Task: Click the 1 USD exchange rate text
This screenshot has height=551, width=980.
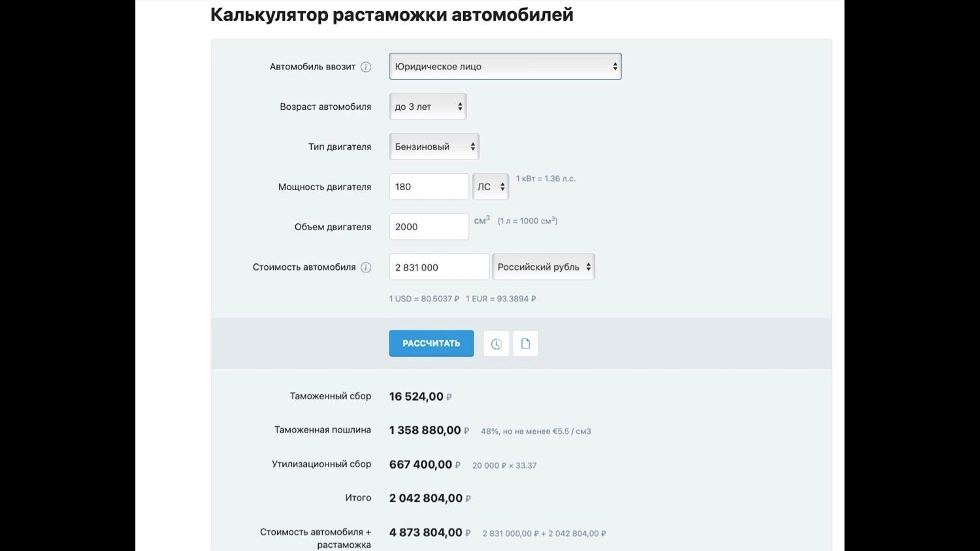Action: (x=422, y=298)
